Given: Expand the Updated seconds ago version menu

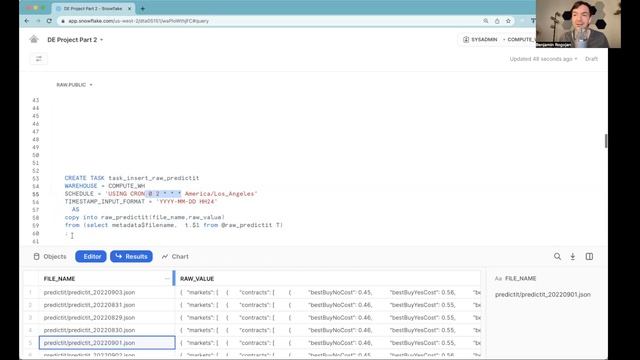Looking at the screenshot, I should coord(543,59).
